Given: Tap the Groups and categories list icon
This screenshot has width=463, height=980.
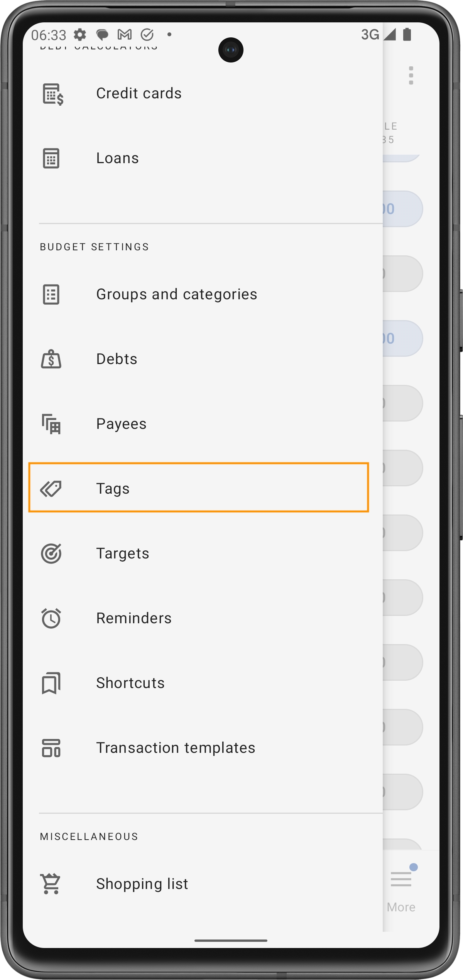Looking at the screenshot, I should pos(51,294).
